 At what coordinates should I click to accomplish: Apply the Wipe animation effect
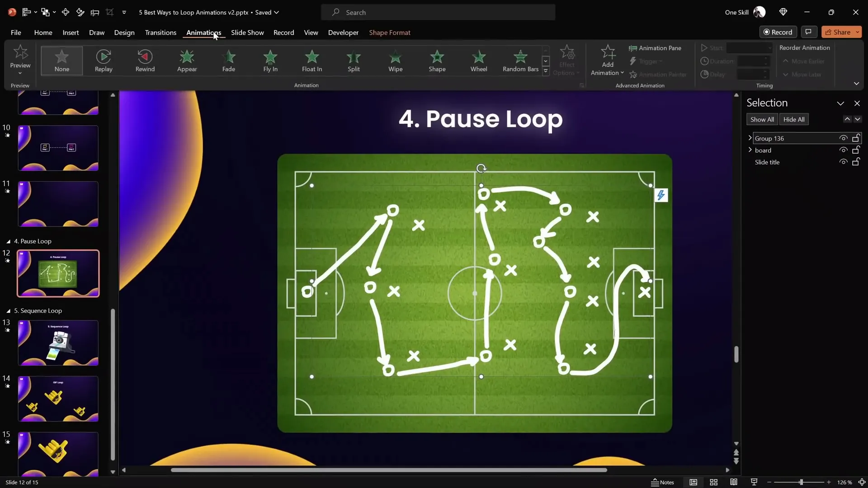coord(396,61)
